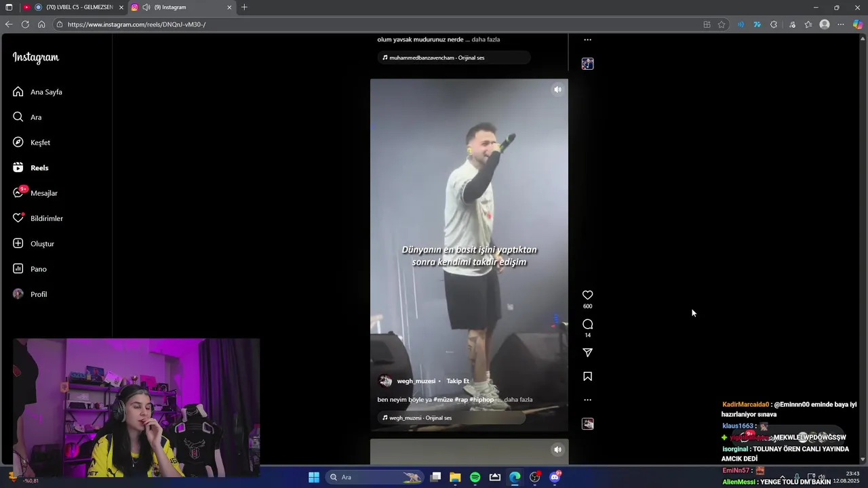Click the #hiphop hashtag
868x488 pixels.
click(481, 400)
